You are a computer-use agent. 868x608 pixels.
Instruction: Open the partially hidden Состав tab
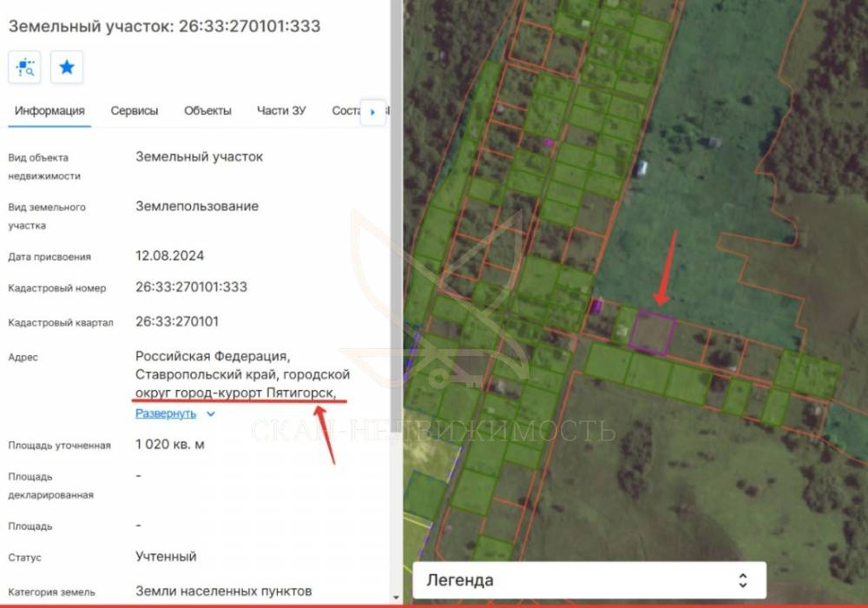pos(346,111)
